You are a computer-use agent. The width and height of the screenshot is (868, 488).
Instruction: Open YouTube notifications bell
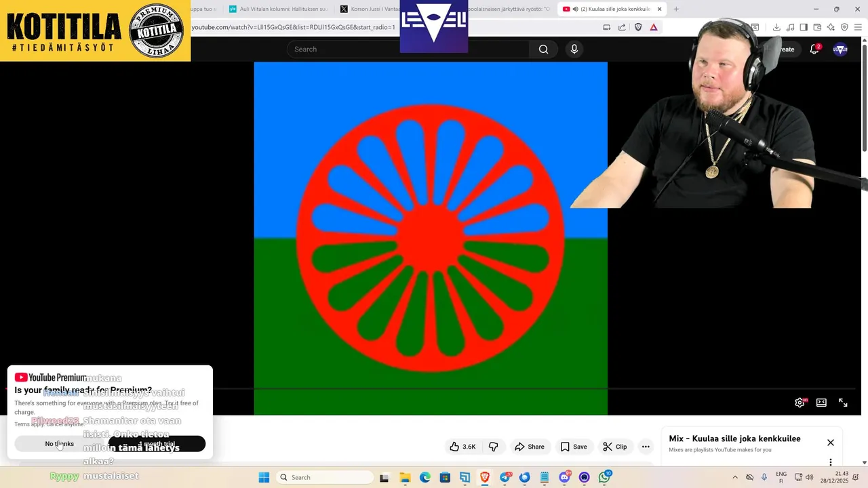click(814, 49)
